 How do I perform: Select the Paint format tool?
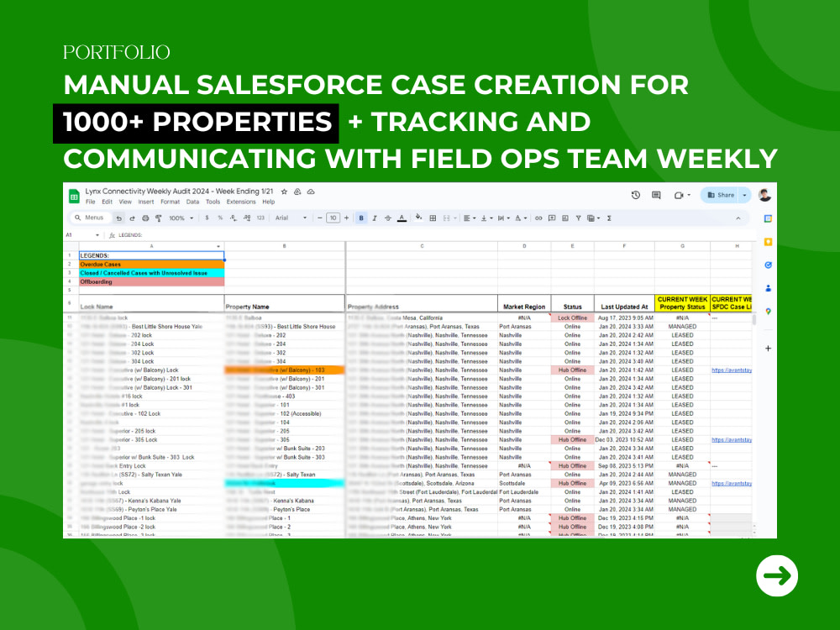click(159, 218)
